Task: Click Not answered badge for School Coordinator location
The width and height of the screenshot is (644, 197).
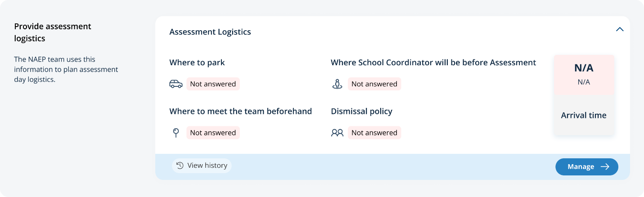Action: tap(374, 84)
